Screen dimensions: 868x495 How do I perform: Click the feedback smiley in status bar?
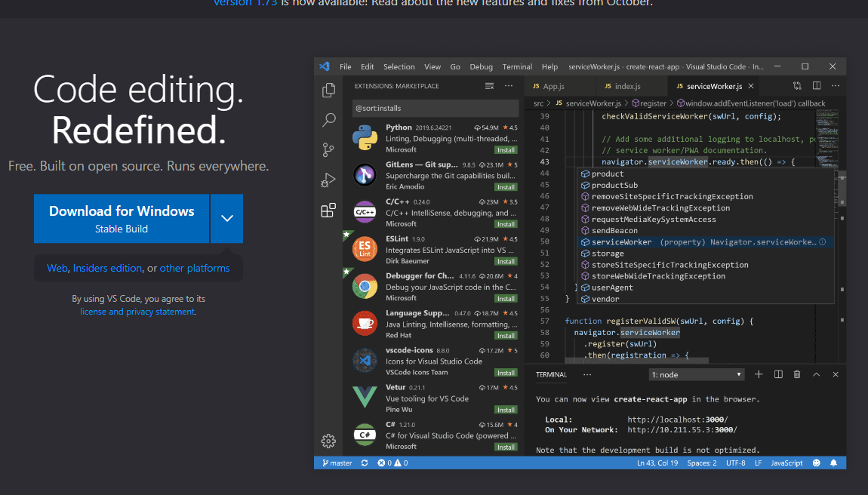[817, 463]
